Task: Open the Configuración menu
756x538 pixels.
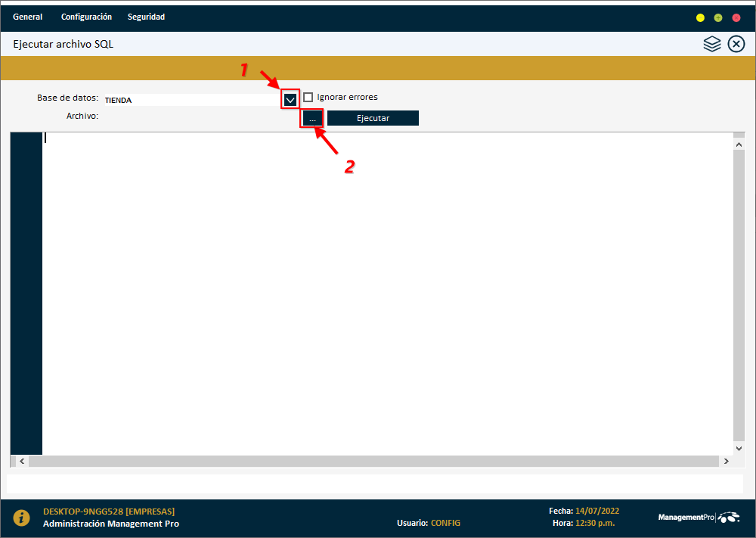Action: pos(86,17)
